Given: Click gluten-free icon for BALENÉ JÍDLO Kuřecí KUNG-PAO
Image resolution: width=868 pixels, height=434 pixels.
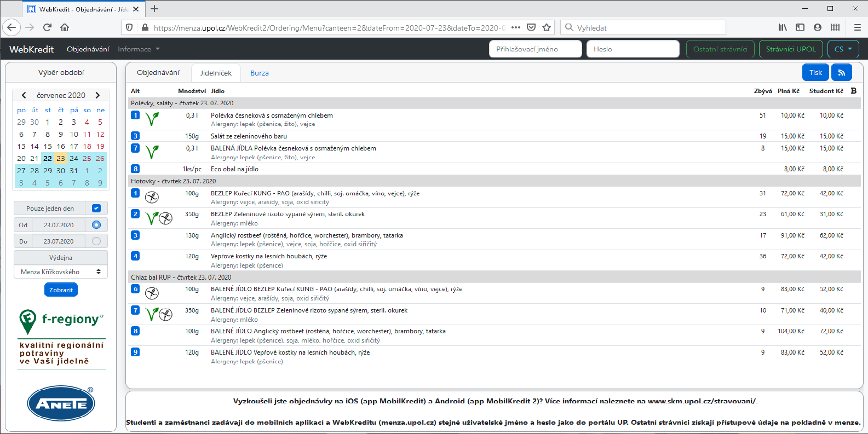Looking at the screenshot, I should click(152, 293).
